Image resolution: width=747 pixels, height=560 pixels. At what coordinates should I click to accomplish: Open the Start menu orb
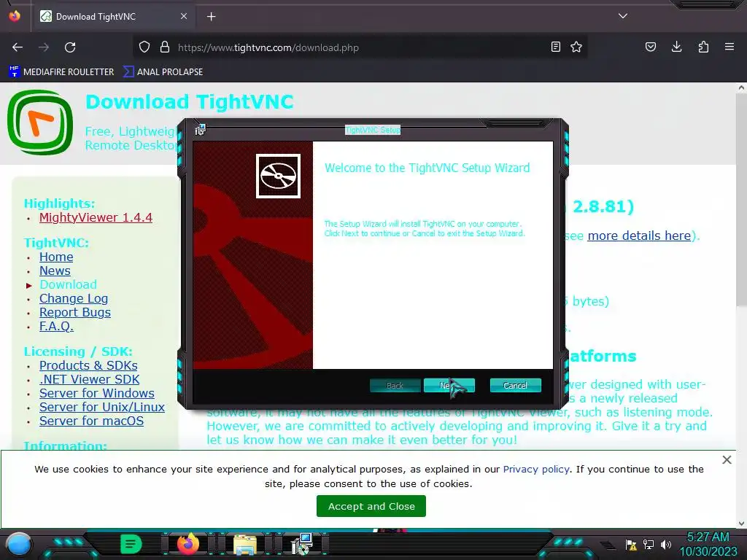click(19, 544)
